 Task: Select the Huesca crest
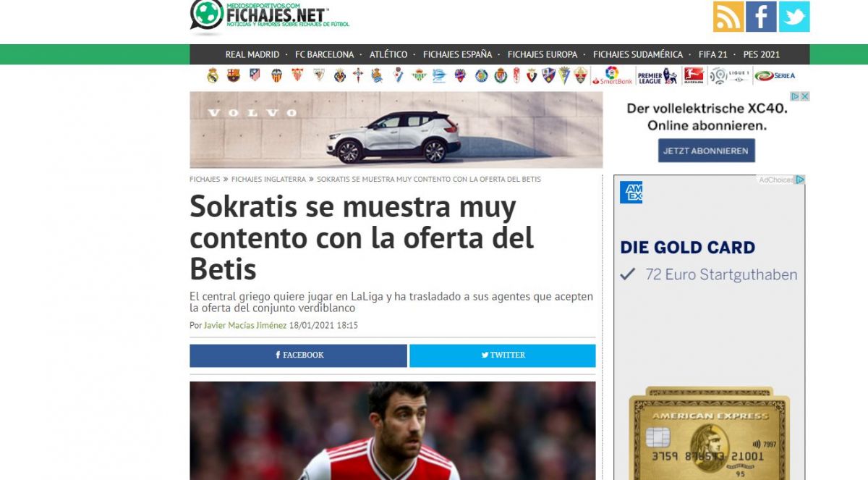548,75
